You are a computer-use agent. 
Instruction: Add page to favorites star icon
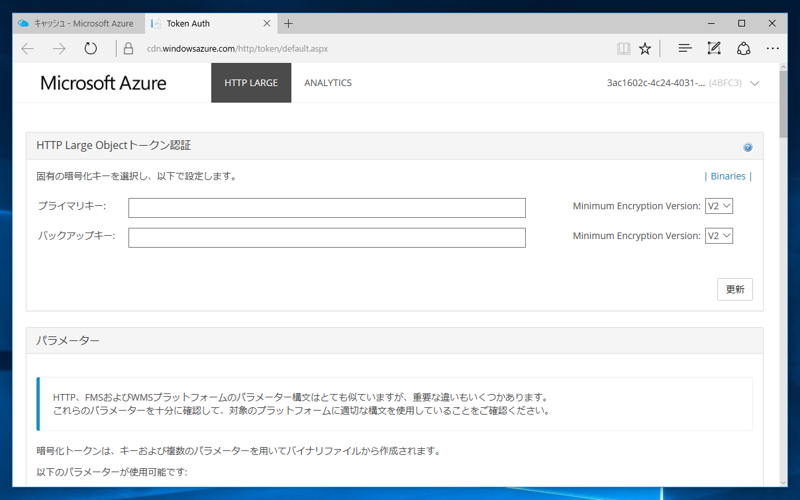(645, 48)
